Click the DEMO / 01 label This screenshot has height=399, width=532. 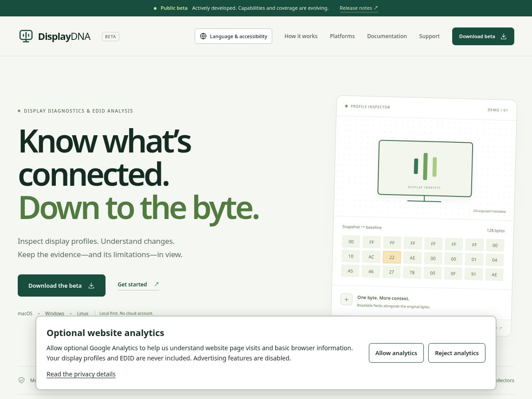(x=498, y=110)
